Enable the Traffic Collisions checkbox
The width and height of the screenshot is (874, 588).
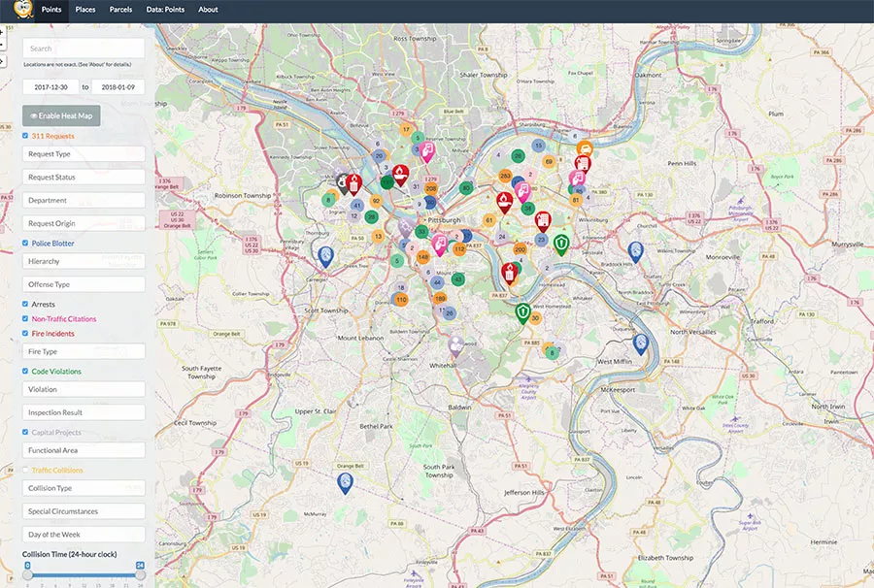[25, 471]
